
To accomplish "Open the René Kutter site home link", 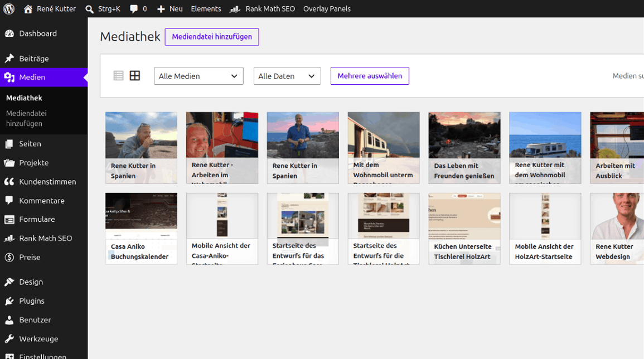I will pos(50,8).
